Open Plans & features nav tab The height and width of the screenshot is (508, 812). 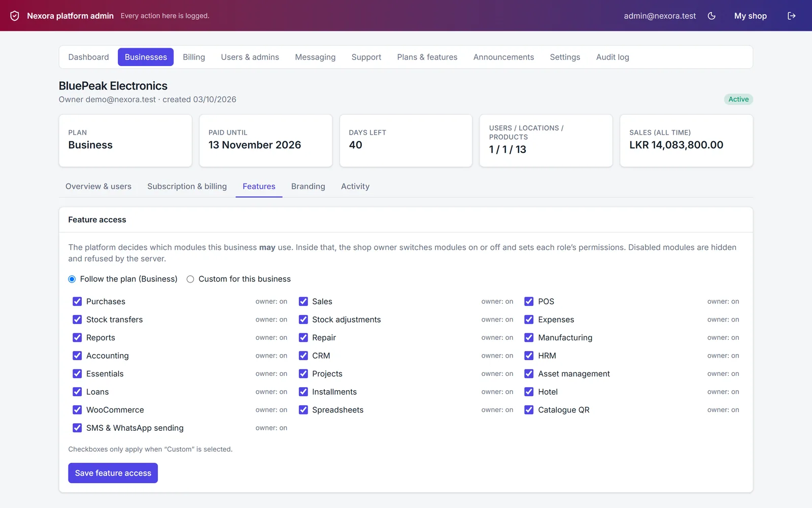427,57
